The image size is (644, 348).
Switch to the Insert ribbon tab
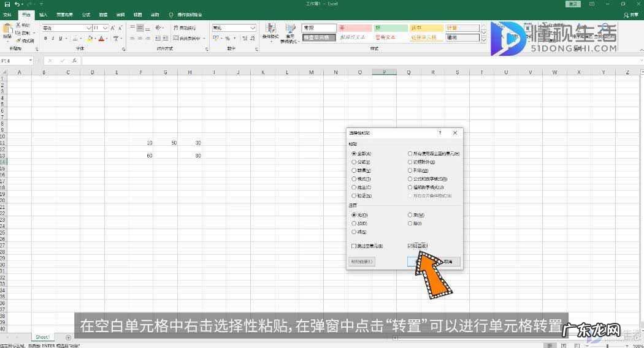43,15
